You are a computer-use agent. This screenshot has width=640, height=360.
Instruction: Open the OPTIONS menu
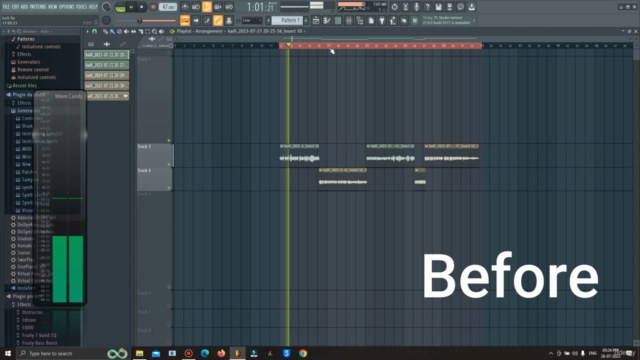66,7
